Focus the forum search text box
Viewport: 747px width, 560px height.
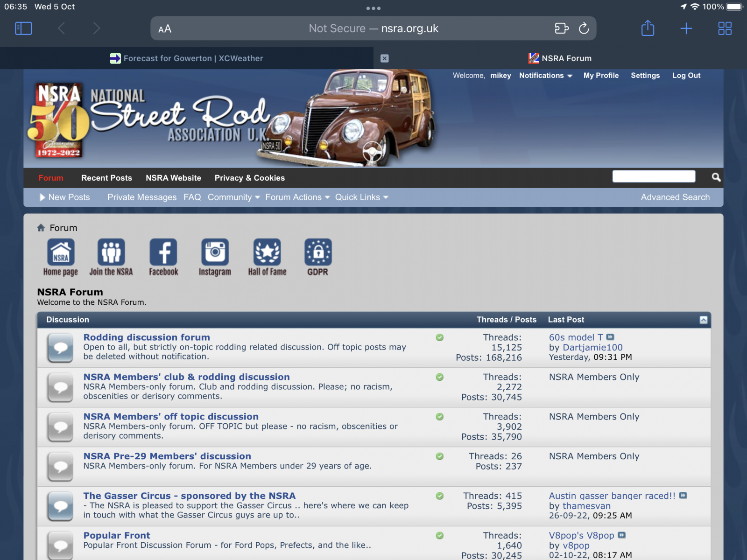point(654,176)
